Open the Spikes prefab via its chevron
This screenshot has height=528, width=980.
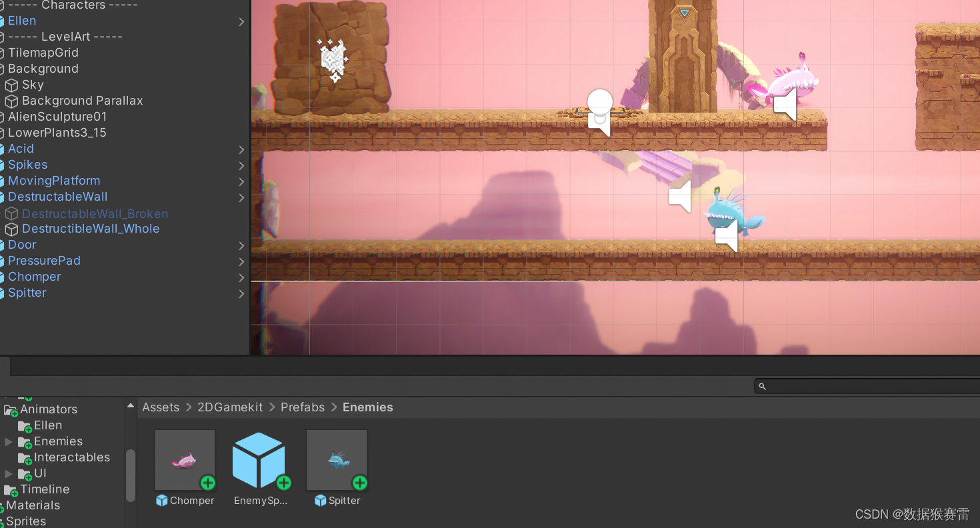[241, 166]
